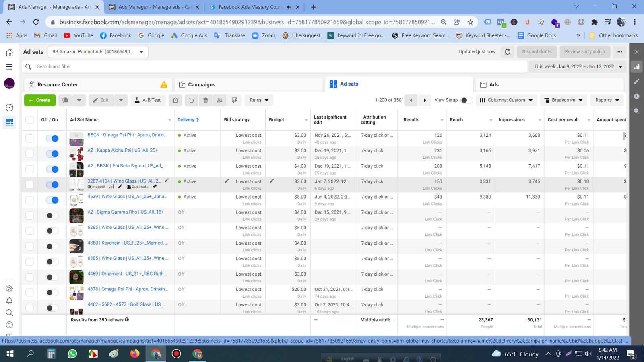The image size is (644, 362).
Task: Open the Columns: Custom dropdown
Action: click(506, 100)
